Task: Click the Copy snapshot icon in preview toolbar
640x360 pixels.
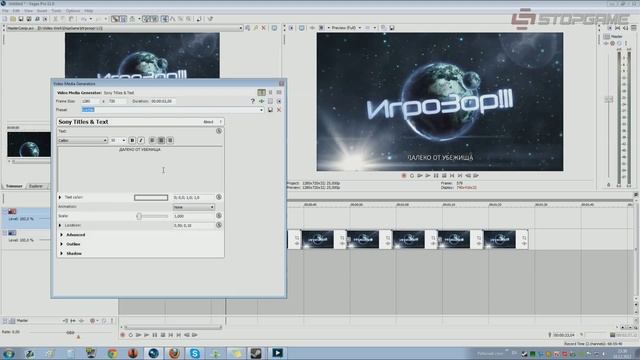Action: [384, 28]
